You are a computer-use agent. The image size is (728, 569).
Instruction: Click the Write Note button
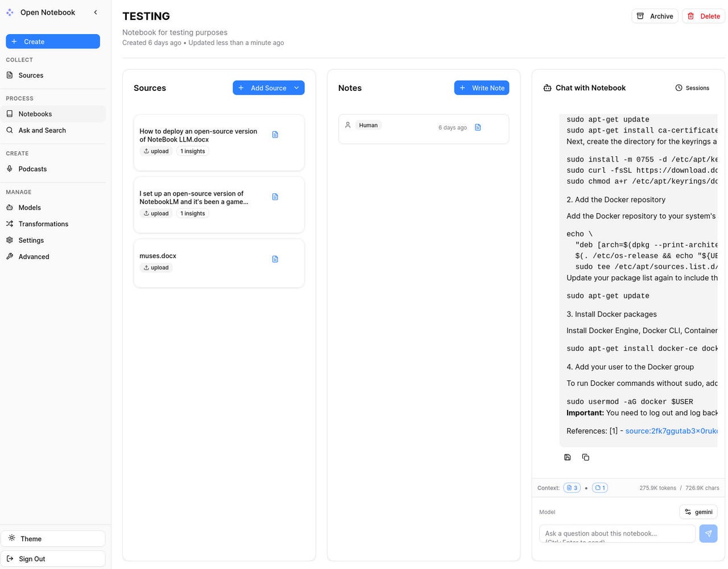(x=481, y=88)
